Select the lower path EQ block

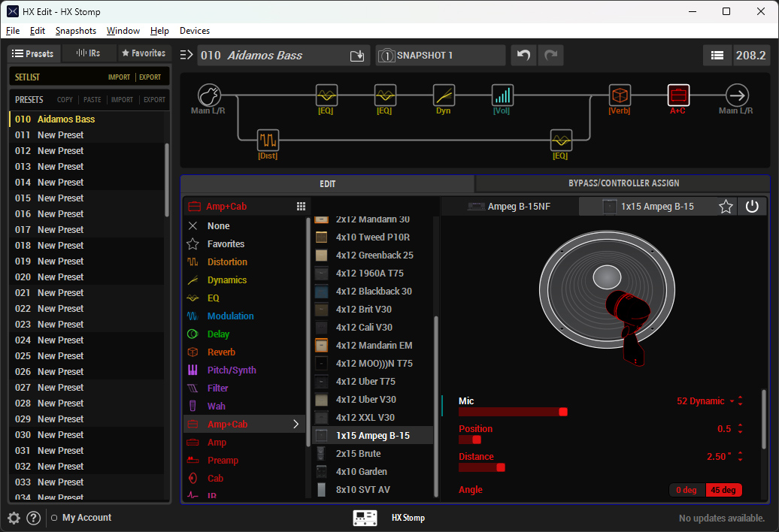coord(561,141)
